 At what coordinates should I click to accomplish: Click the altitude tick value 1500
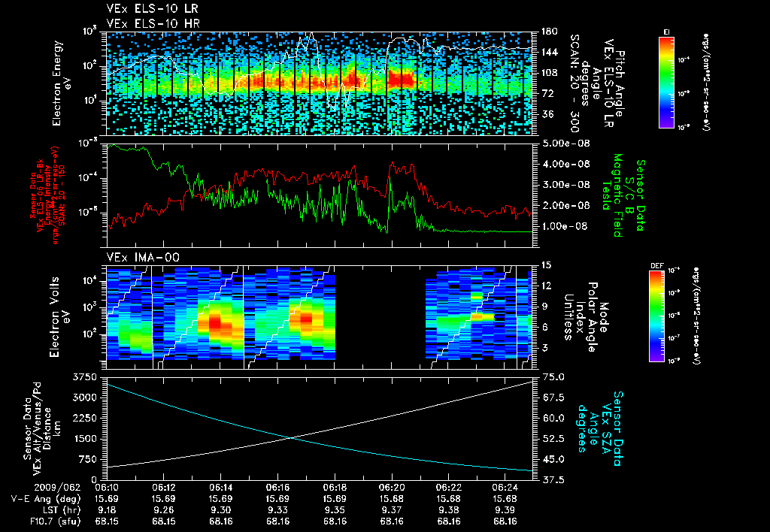pos(84,439)
